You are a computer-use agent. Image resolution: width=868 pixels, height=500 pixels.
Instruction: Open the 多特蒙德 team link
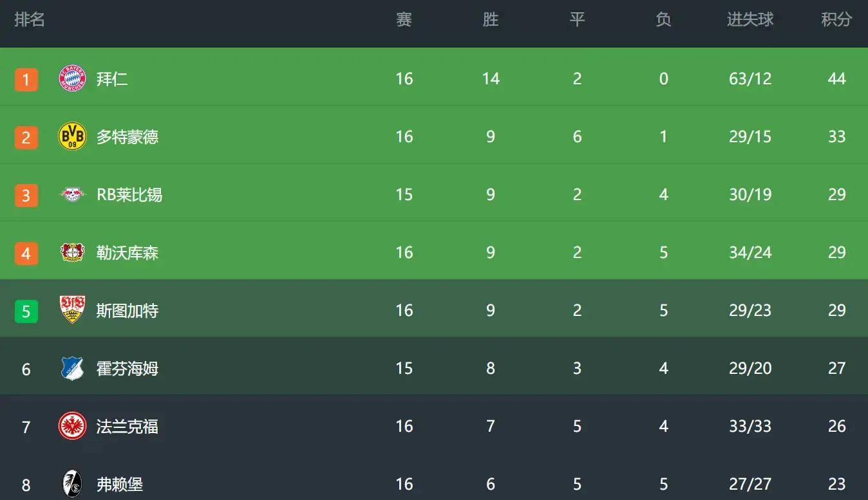click(127, 137)
